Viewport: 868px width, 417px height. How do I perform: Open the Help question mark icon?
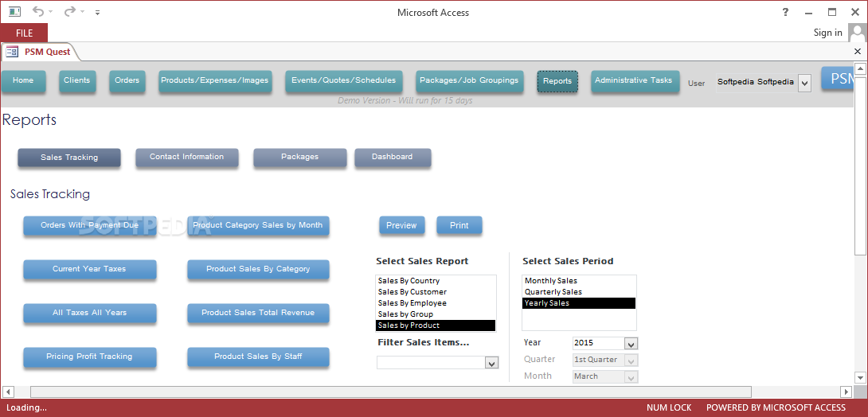[x=785, y=12]
